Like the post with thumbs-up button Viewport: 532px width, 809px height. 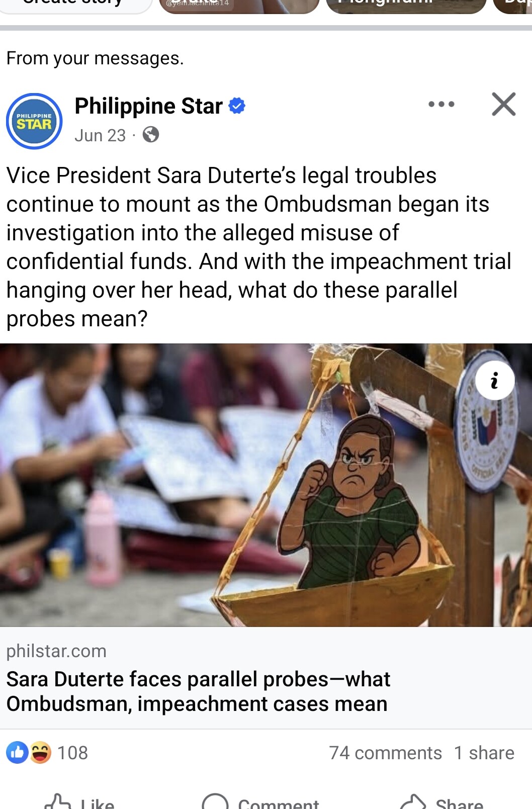tap(79, 802)
